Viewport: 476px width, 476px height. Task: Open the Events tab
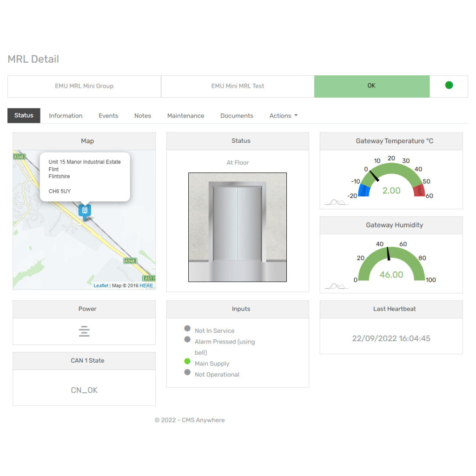[108, 116]
